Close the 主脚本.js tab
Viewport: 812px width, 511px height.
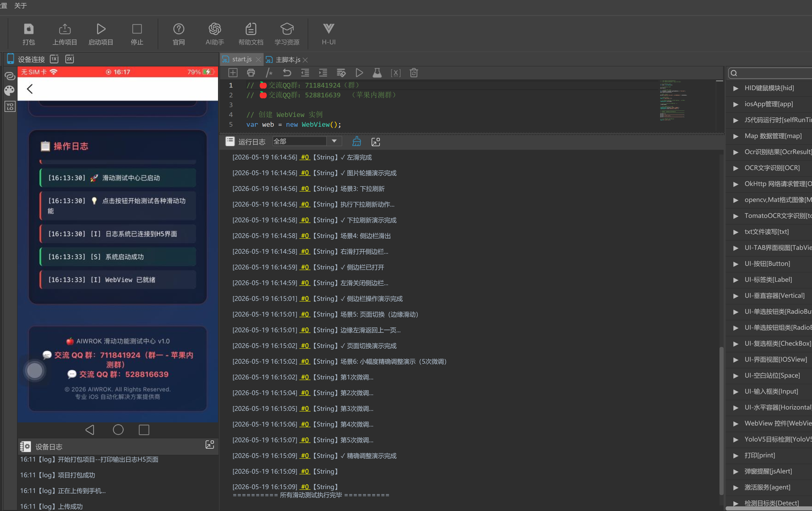tap(305, 60)
